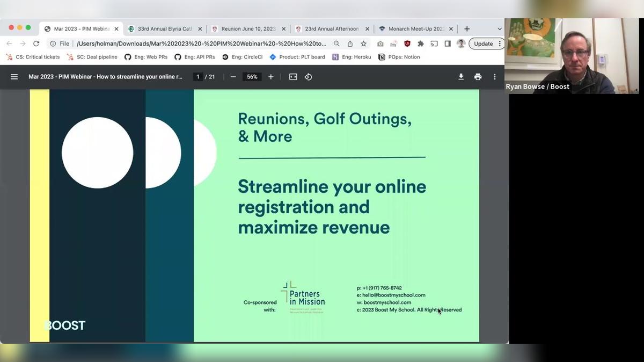This screenshot has height=362, width=644.
Task: Start casting with the Cast icon
Action: tap(435, 44)
